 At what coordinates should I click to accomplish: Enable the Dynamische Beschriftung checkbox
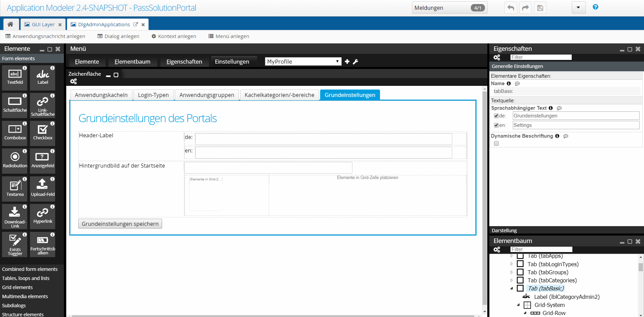[496, 143]
